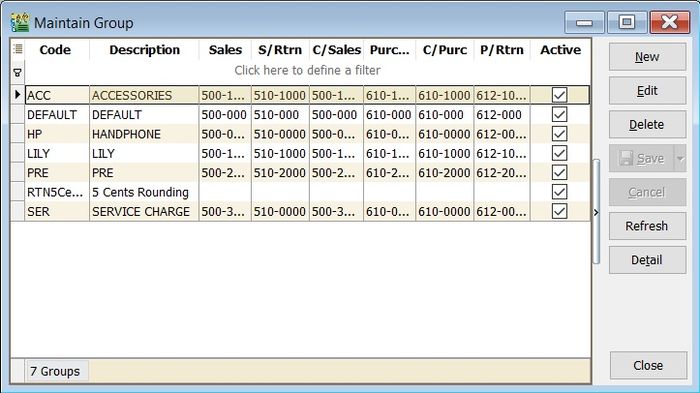Screen dimensions: 700x393
Task: Toggle Active checkbox for SER group
Action: [559, 211]
